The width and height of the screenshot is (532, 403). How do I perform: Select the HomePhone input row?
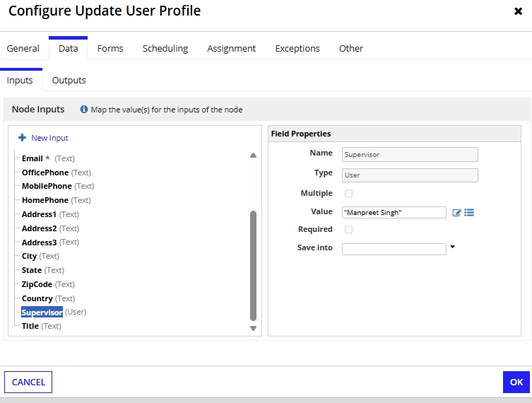coord(57,200)
